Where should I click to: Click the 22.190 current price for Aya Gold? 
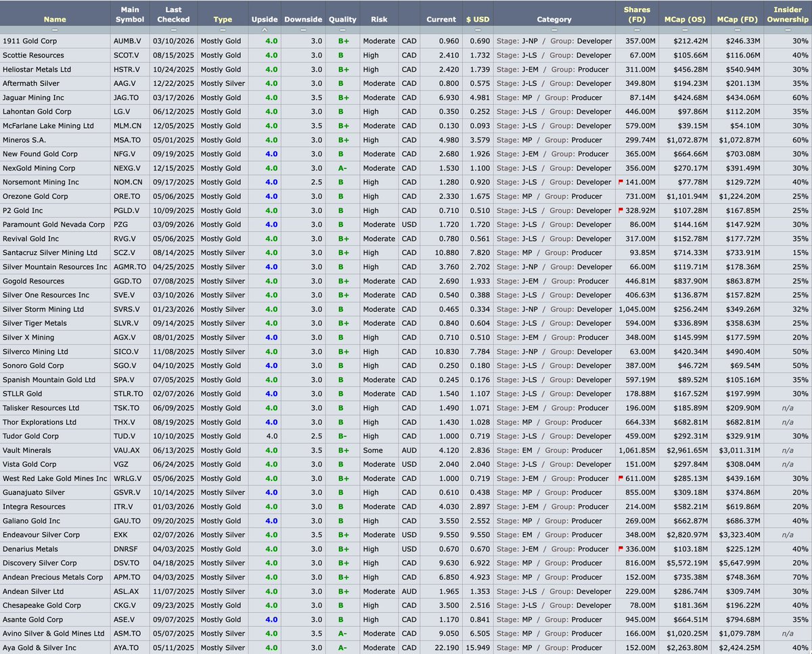[447, 647]
